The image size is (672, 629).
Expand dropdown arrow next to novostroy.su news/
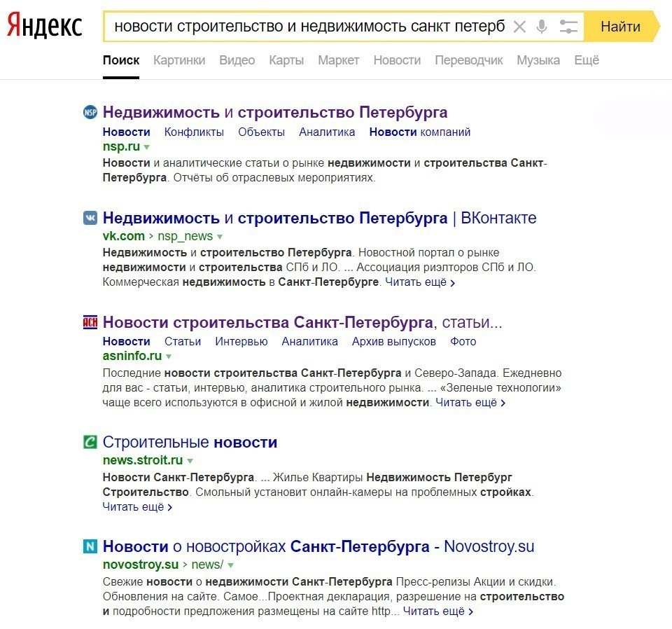click(x=230, y=565)
